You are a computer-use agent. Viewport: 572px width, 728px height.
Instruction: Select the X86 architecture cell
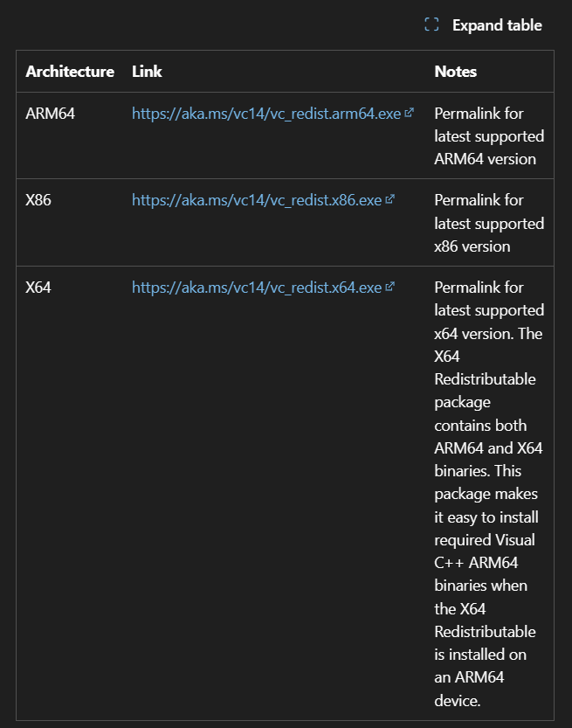click(38, 200)
